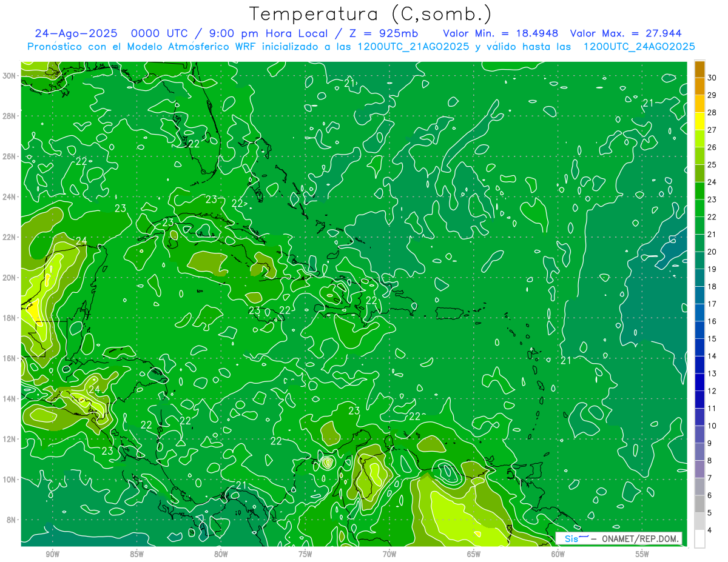Click latitude axis label "16N"
Viewport: 728px width, 562px height.
click(9, 358)
